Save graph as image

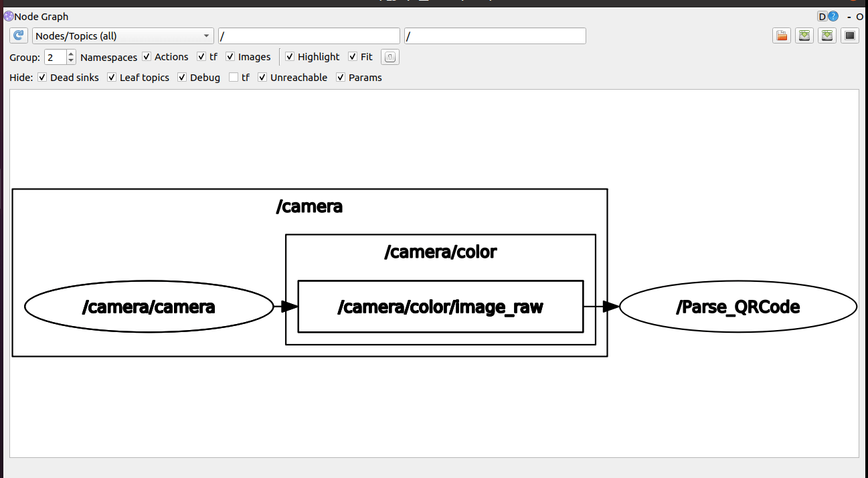(850, 36)
